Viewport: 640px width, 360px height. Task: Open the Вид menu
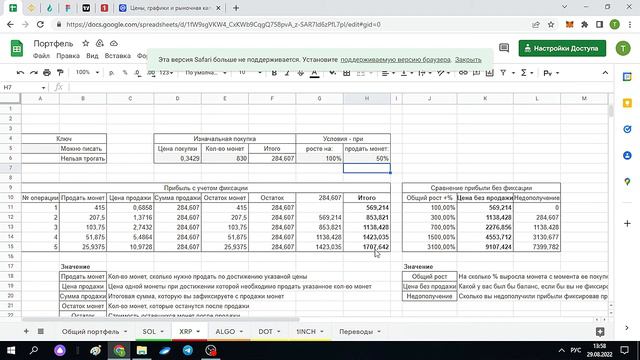tap(92, 56)
